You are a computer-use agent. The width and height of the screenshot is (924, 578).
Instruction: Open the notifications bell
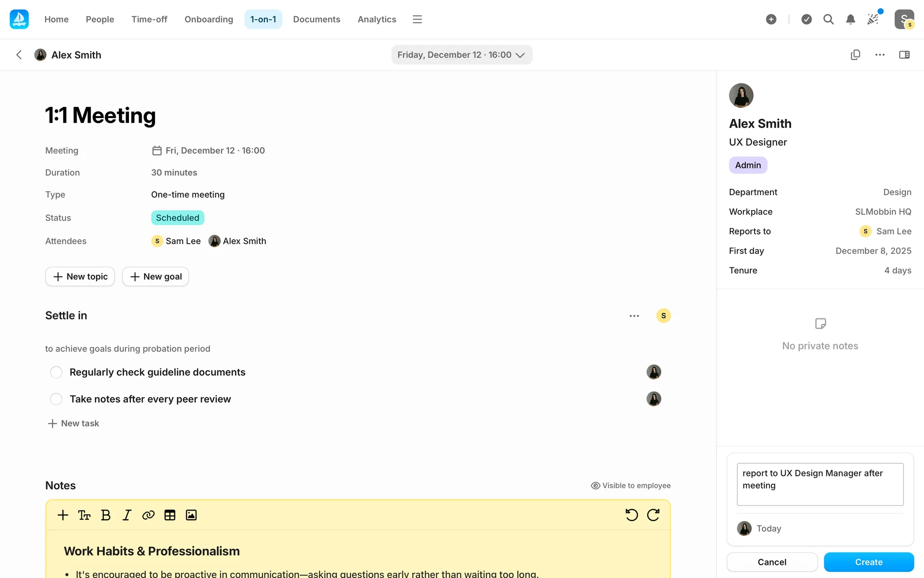(850, 19)
